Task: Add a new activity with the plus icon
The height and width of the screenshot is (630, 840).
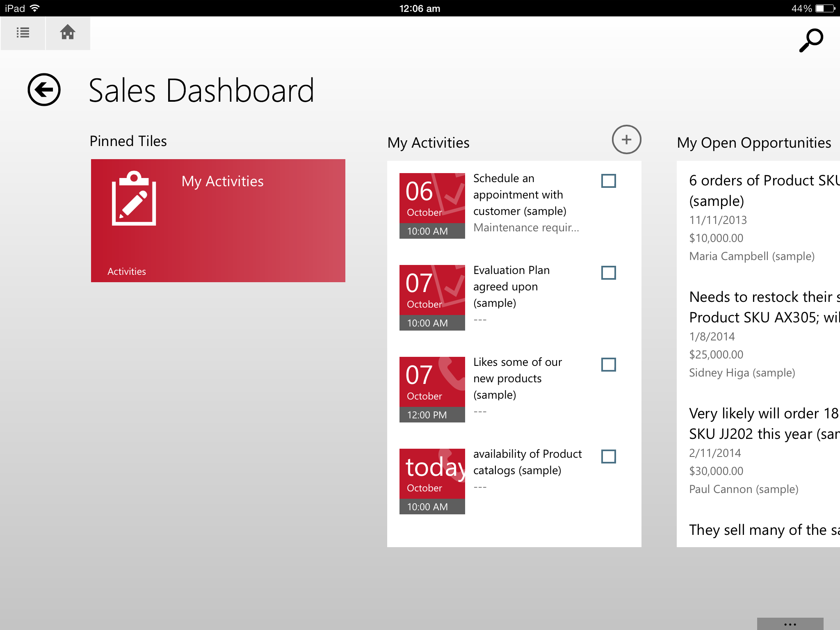Action: tap(626, 140)
